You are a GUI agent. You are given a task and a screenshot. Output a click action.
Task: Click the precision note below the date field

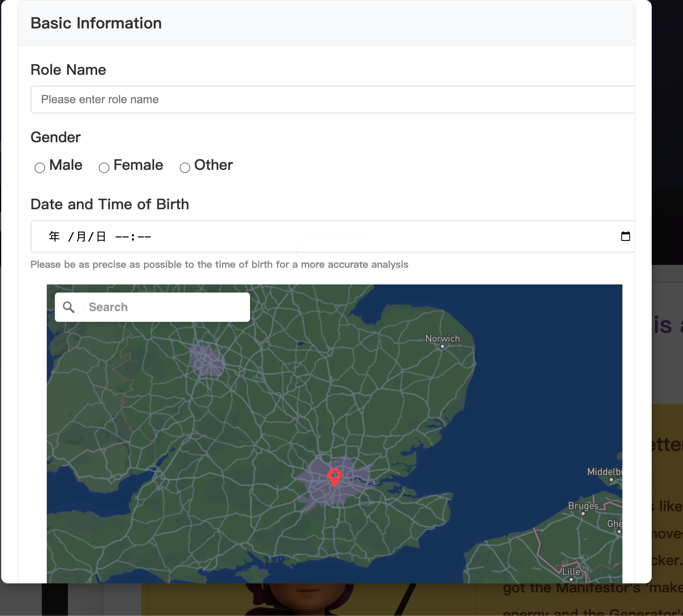click(220, 264)
